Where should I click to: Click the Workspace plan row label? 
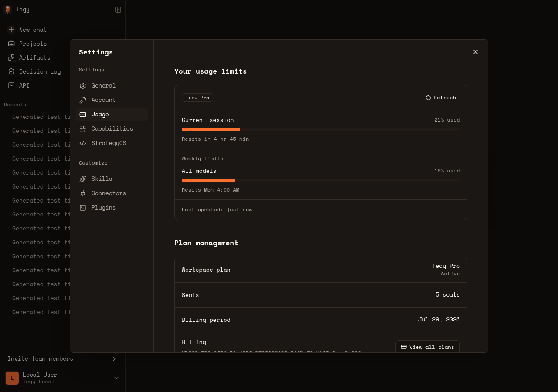pyautogui.click(x=206, y=270)
